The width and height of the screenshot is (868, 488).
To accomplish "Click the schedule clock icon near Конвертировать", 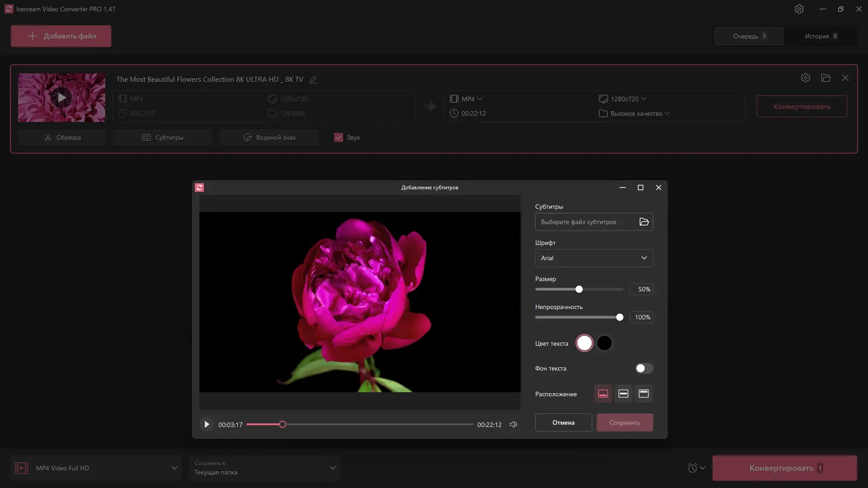I will pos(693,468).
